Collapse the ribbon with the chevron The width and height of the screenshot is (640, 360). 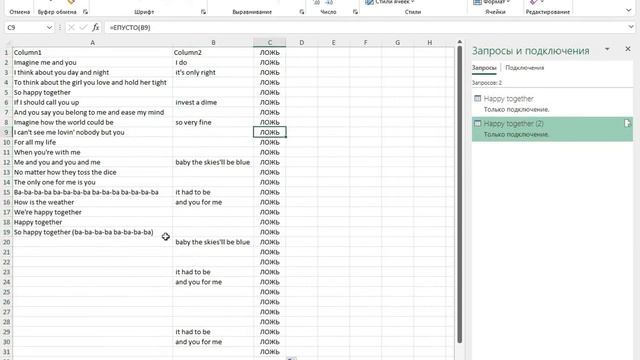click(629, 10)
